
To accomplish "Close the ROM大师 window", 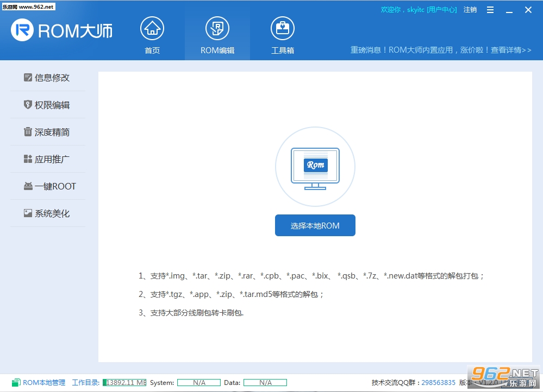I will pos(528,10).
